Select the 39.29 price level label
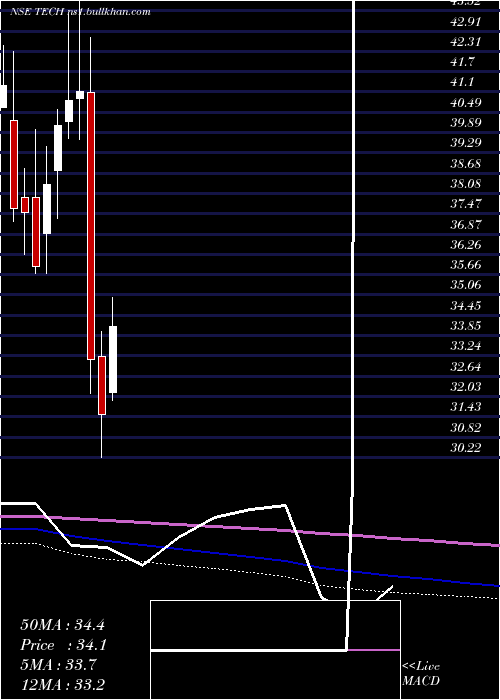The image size is (500, 700). 465,143
